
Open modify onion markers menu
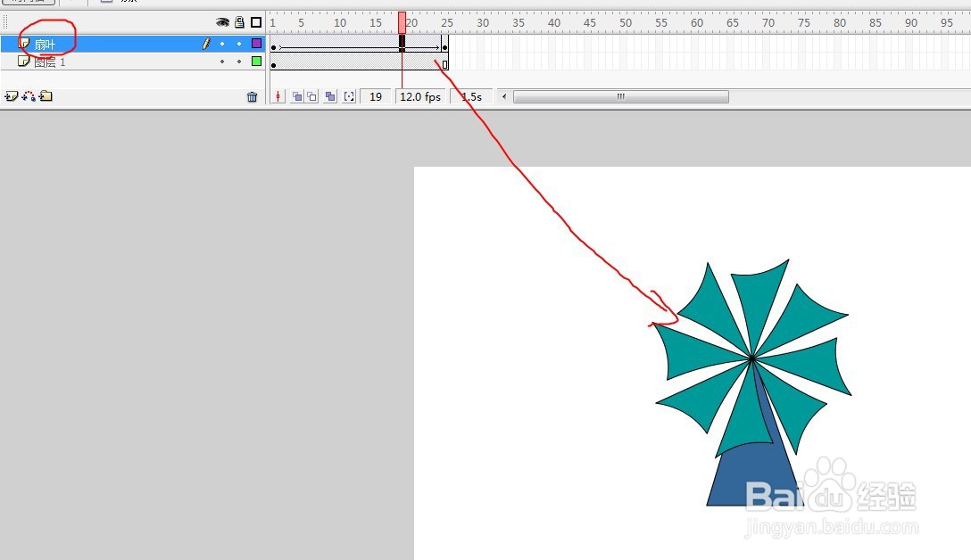(x=349, y=96)
